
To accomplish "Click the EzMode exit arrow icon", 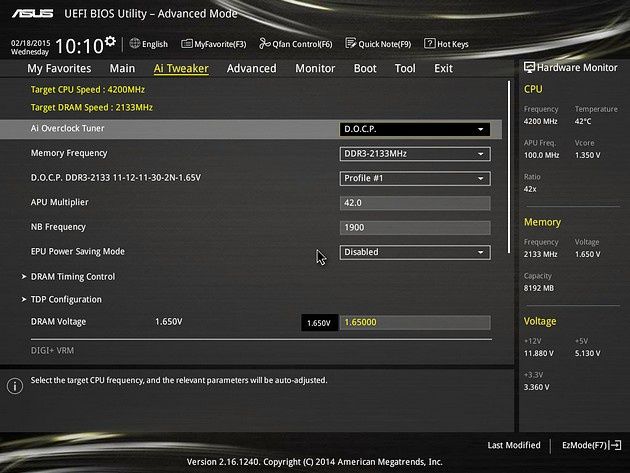I will (x=615, y=445).
